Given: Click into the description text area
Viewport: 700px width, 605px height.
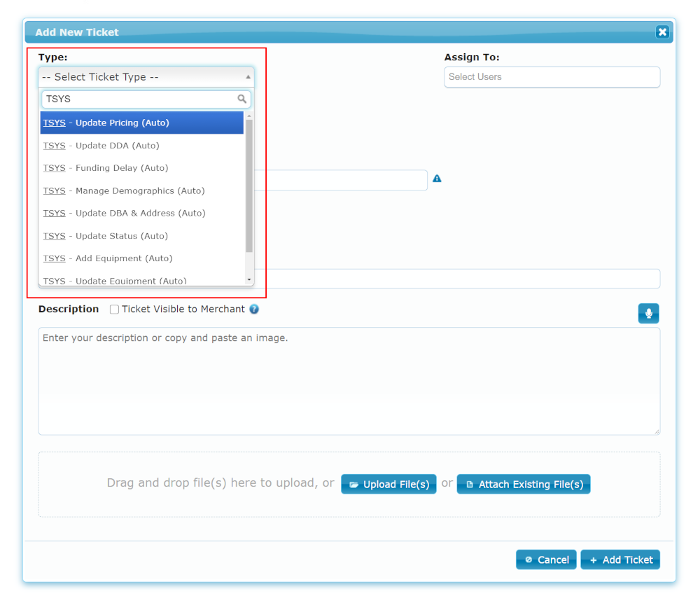Looking at the screenshot, I should (x=349, y=382).
